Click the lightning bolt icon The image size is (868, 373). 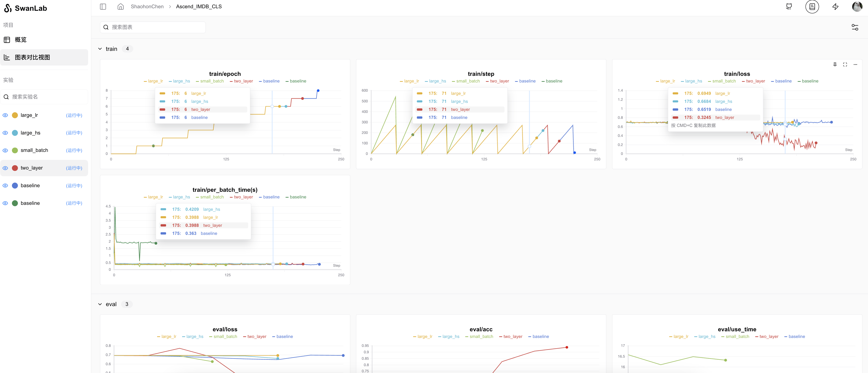835,7
